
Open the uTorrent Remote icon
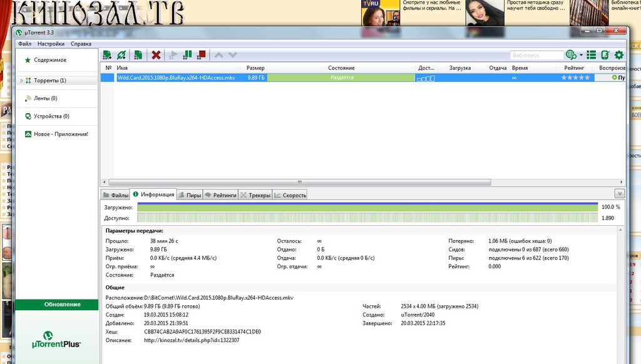point(605,55)
